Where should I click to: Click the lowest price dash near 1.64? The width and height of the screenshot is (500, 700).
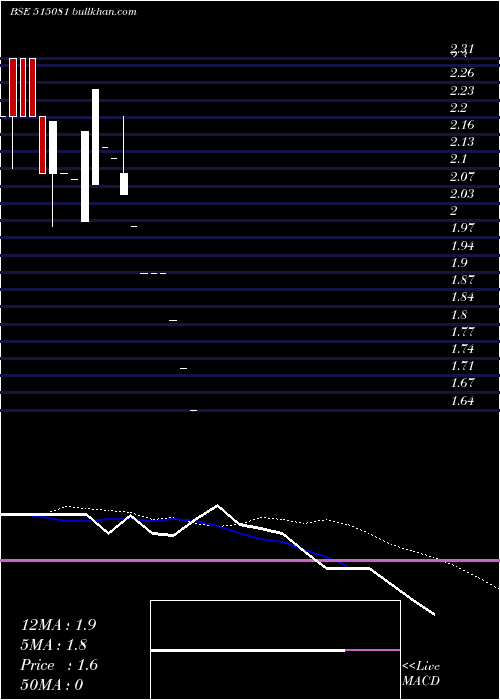point(193,410)
